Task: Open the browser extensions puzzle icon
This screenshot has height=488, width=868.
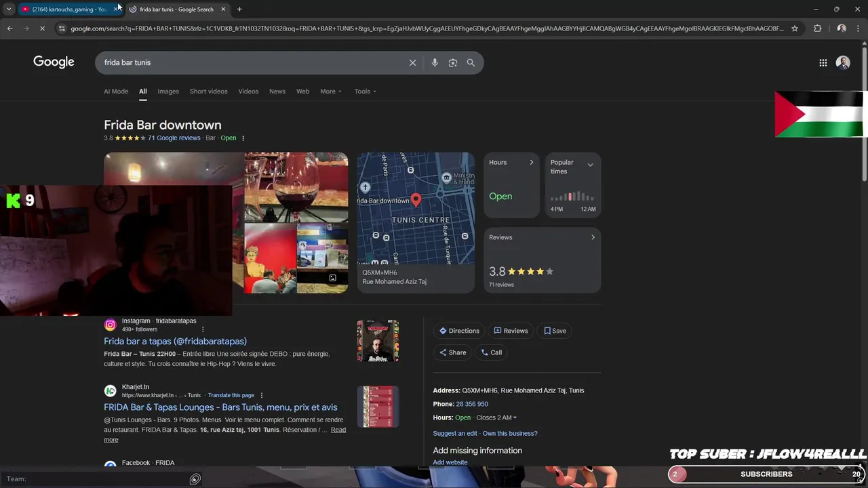Action: 817,28
